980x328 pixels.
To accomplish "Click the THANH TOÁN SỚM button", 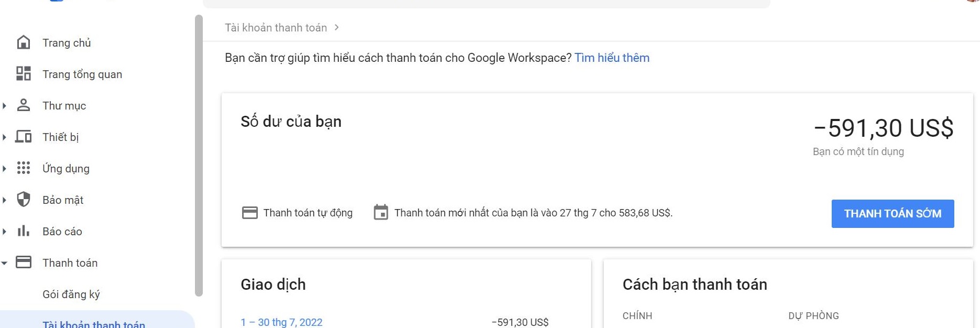I will pyautogui.click(x=892, y=214).
